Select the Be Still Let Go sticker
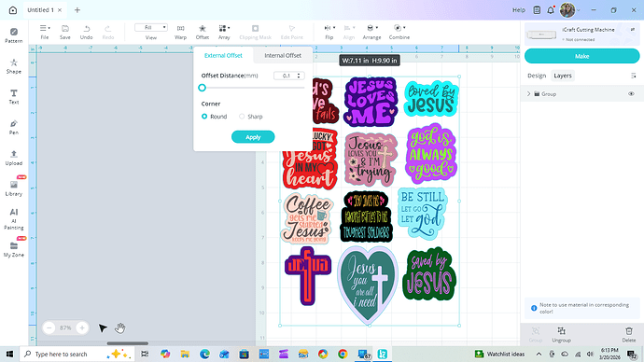Viewport: 644px width, 362px height. 423,214
